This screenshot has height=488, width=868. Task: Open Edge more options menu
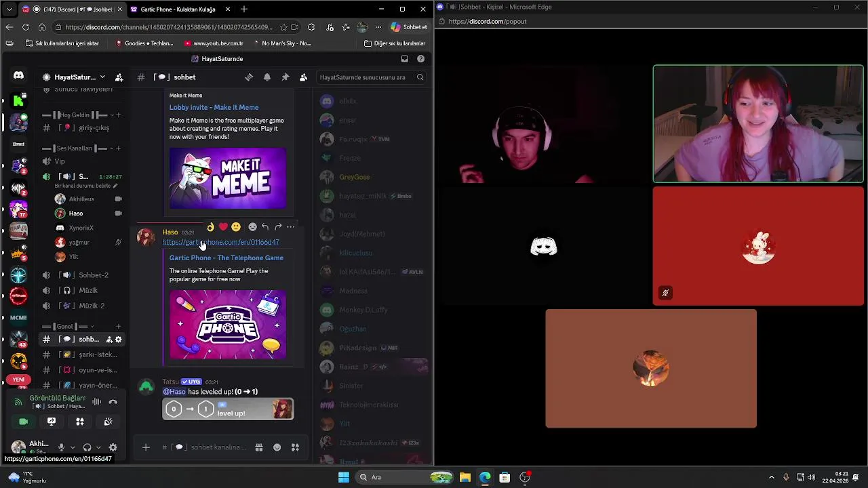coord(378,27)
